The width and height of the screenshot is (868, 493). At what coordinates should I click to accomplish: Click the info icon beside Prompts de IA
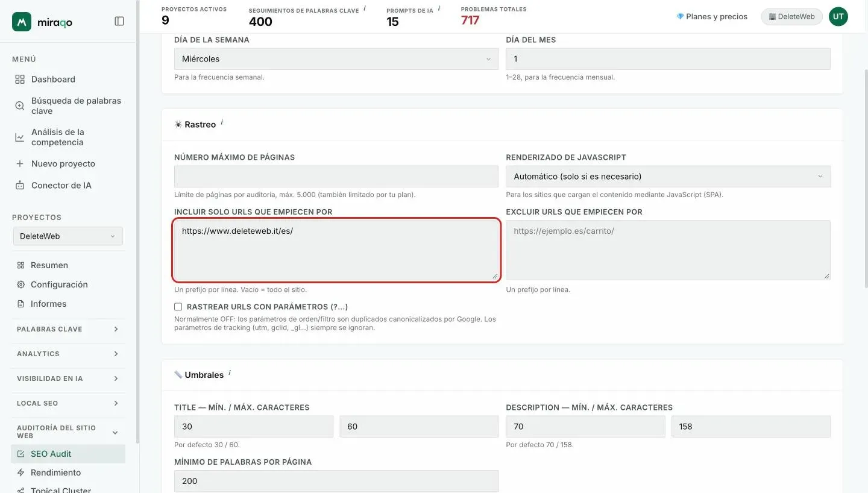click(x=439, y=8)
